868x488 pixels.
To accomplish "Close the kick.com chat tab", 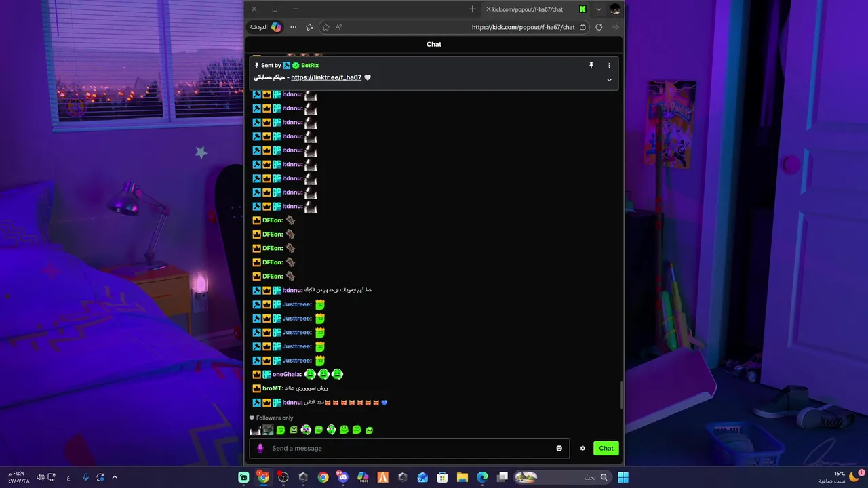I will [x=488, y=9].
